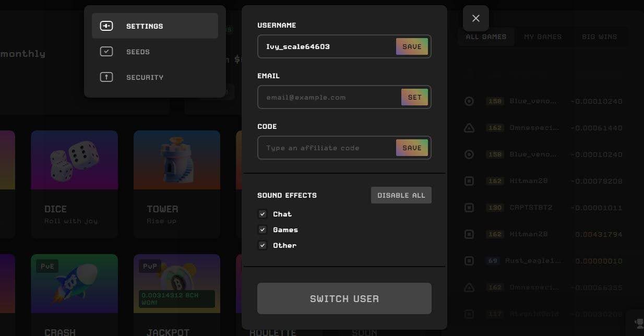
Task: Select the All Games tab
Action: [486, 37]
